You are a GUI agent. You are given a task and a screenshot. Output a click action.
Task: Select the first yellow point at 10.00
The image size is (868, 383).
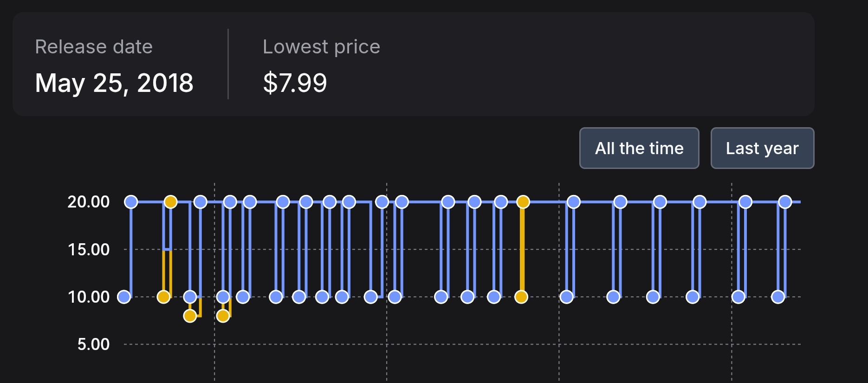[163, 297]
